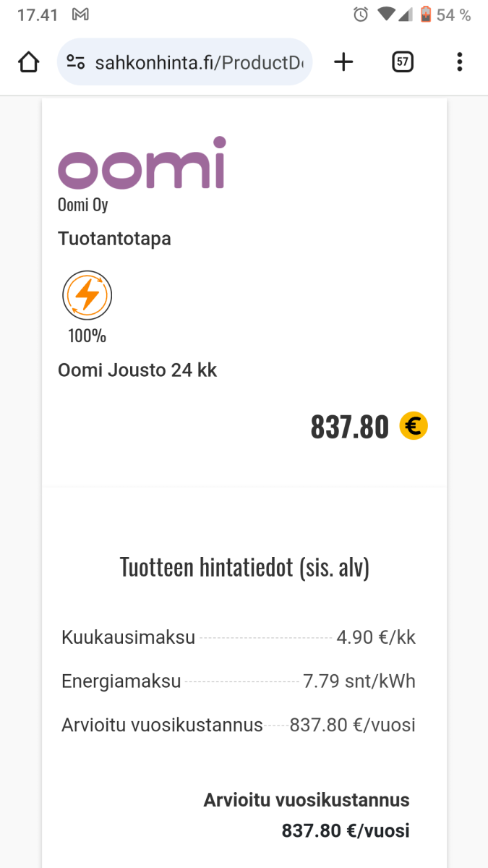The height and width of the screenshot is (868, 488).
Task: Tap the Energiamaksu 7.79 snt/kWh row
Action: coord(239,681)
